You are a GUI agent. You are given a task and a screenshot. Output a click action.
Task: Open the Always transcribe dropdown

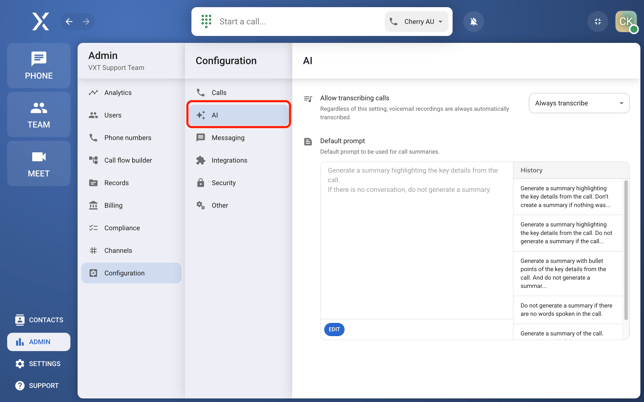coord(579,103)
